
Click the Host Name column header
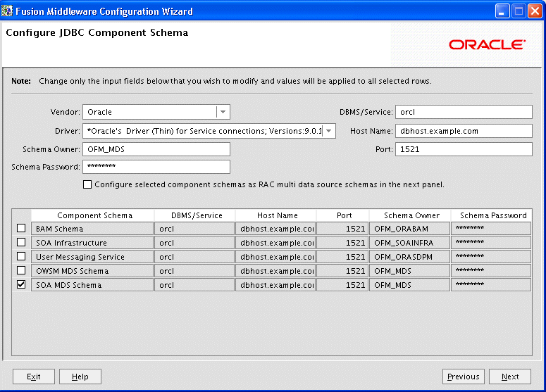pos(275,215)
